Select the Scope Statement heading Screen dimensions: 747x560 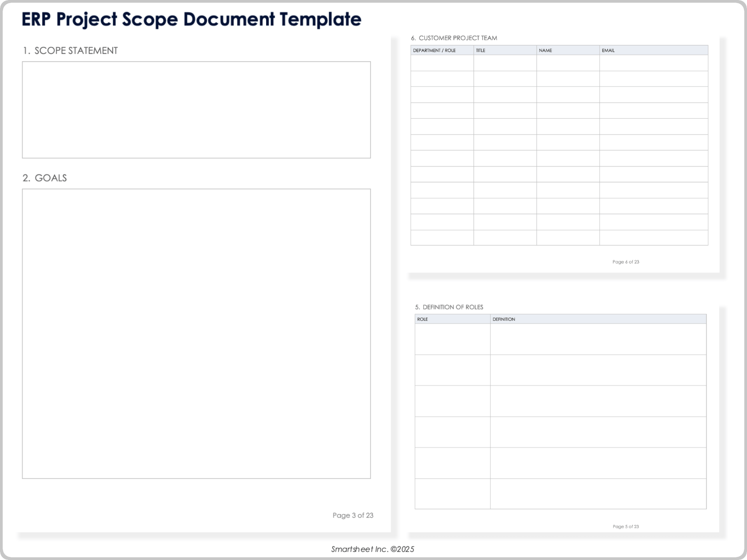(70, 51)
